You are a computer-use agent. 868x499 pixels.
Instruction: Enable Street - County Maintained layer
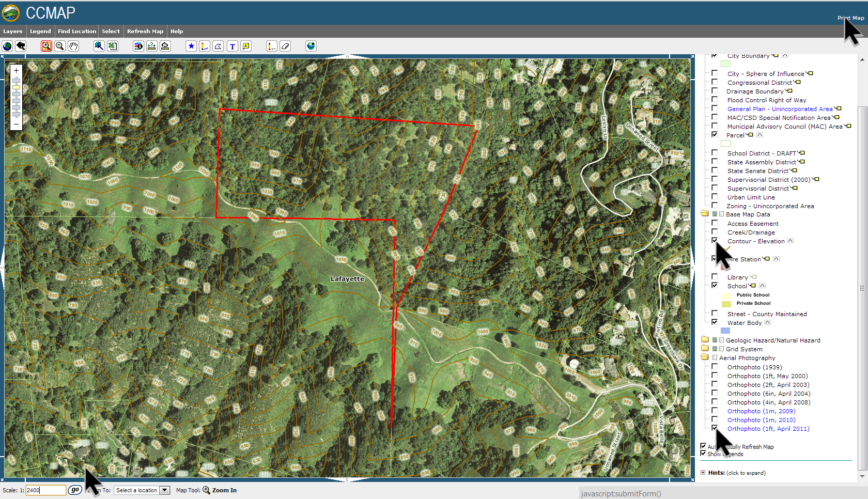tap(715, 313)
